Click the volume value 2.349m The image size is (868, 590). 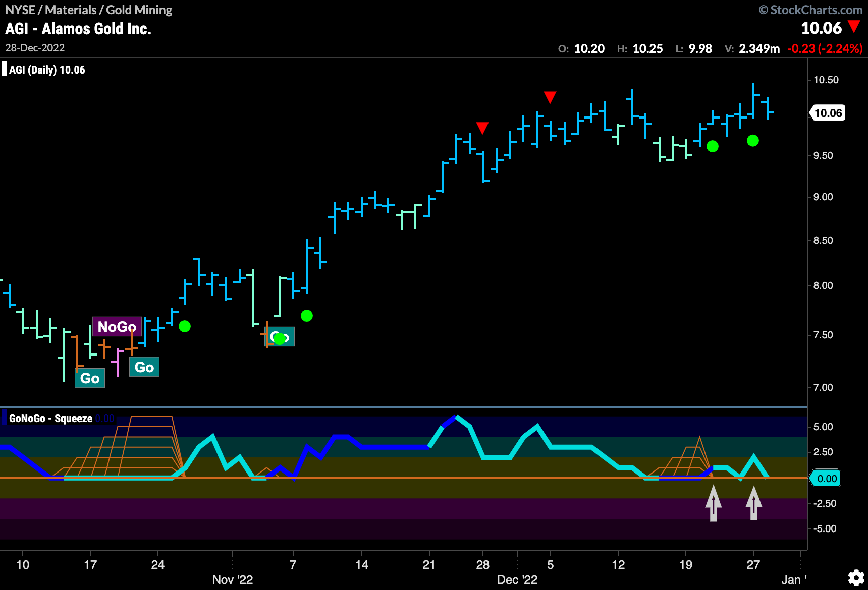pos(759,49)
